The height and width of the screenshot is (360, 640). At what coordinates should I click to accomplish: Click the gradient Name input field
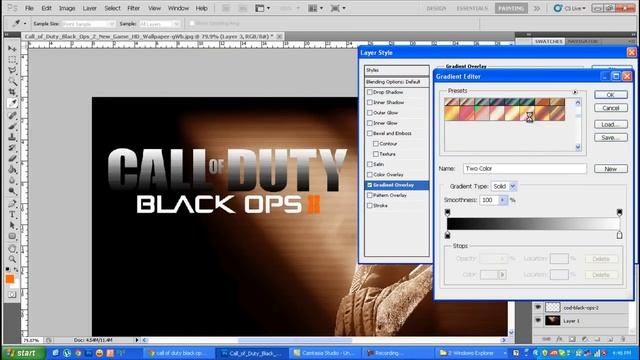[524, 169]
